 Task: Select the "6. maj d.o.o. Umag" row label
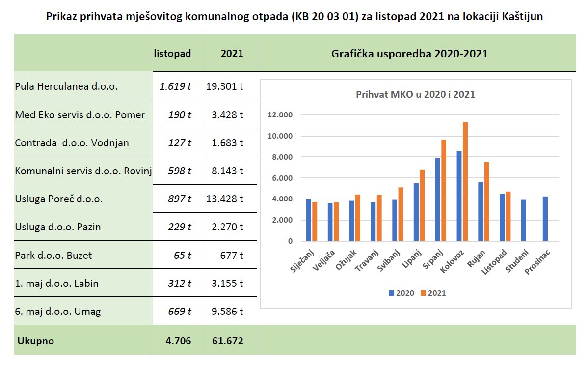(x=58, y=312)
